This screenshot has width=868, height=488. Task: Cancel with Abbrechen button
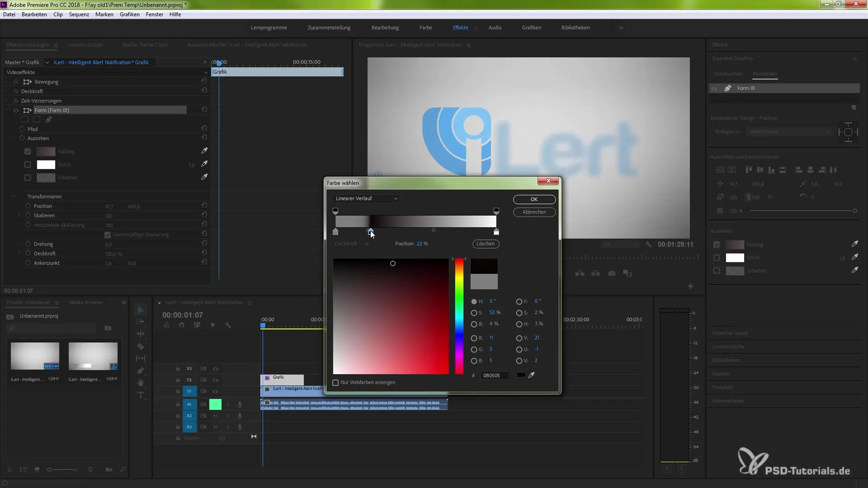(x=534, y=212)
